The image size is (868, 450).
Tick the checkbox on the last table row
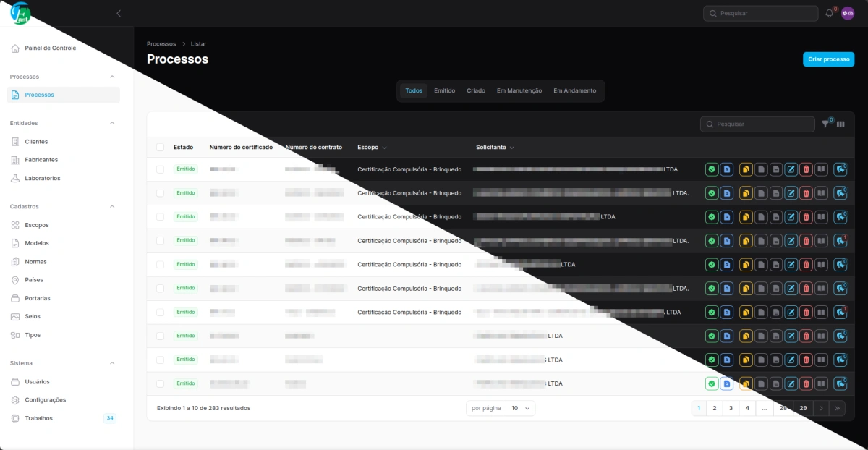tap(160, 383)
